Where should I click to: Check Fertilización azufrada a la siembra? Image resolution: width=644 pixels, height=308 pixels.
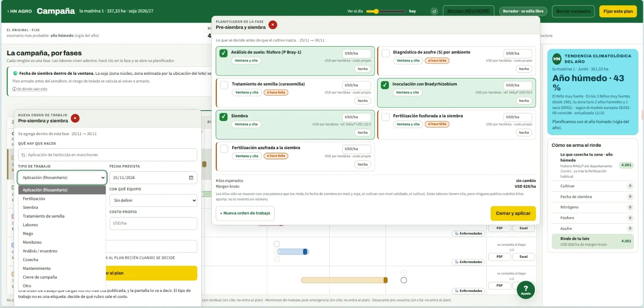pos(224,148)
